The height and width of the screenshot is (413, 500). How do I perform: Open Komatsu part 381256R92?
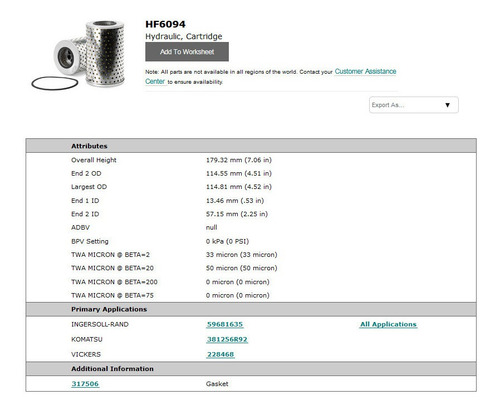(227, 339)
